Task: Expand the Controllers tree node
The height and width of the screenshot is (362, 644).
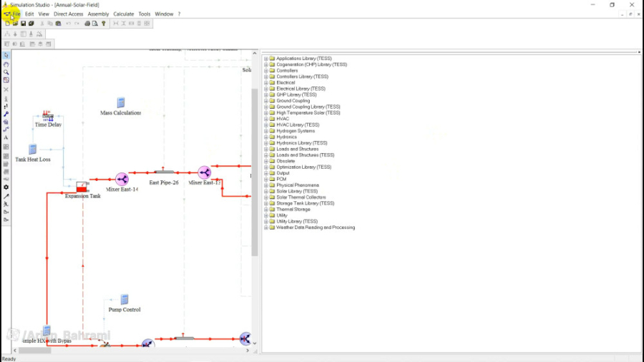Action: (x=266, y=71)
